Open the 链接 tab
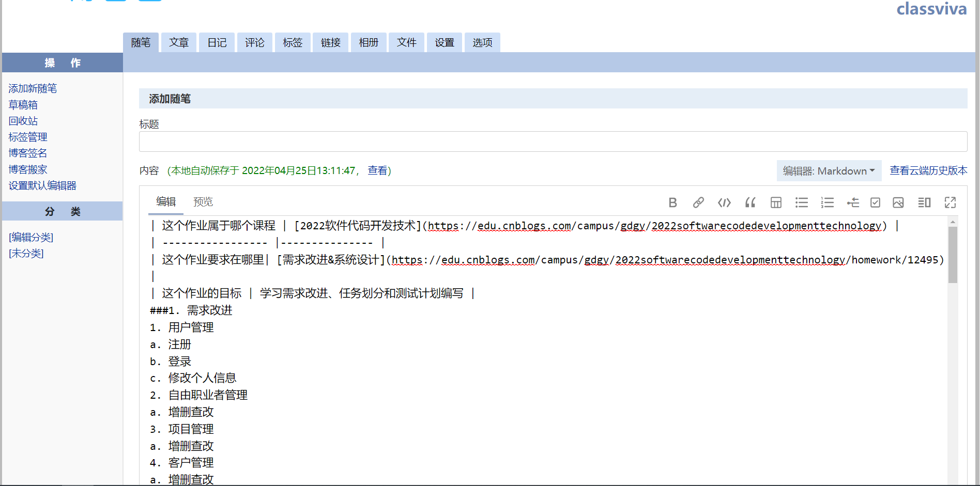The width and height of the screenshot is (980, 486). pos(331,42)
